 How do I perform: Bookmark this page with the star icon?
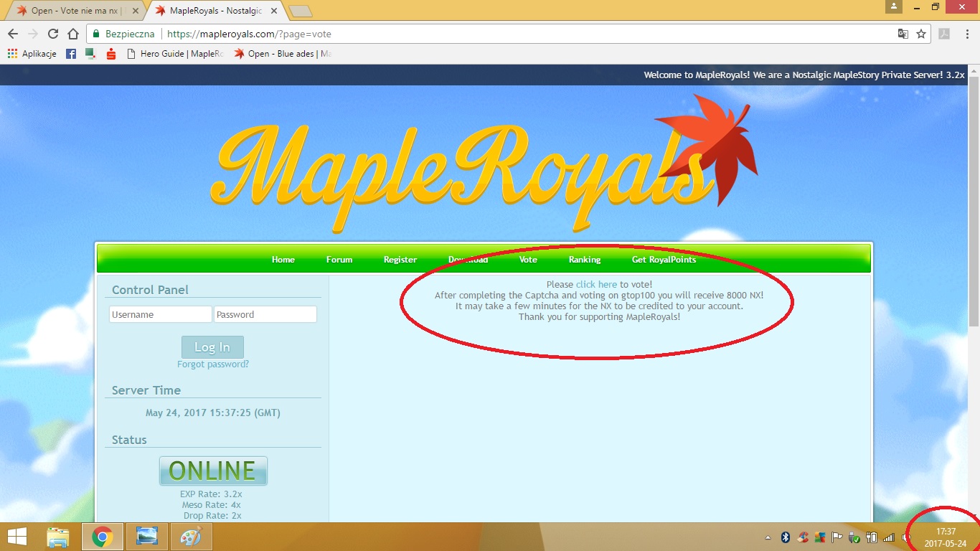tap(921, 34)
